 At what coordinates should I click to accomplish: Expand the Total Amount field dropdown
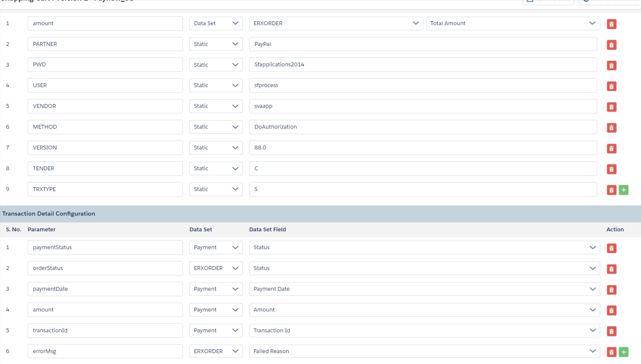pos(513,23)
